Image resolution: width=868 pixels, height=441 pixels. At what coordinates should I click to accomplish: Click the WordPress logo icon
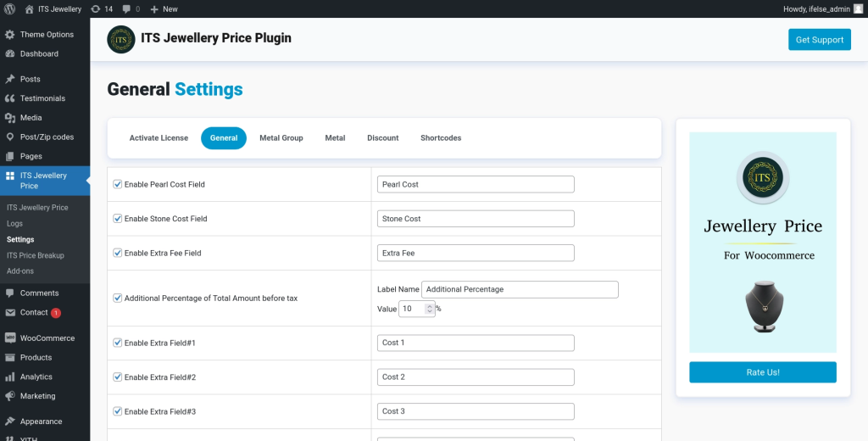tap(10, 8)
